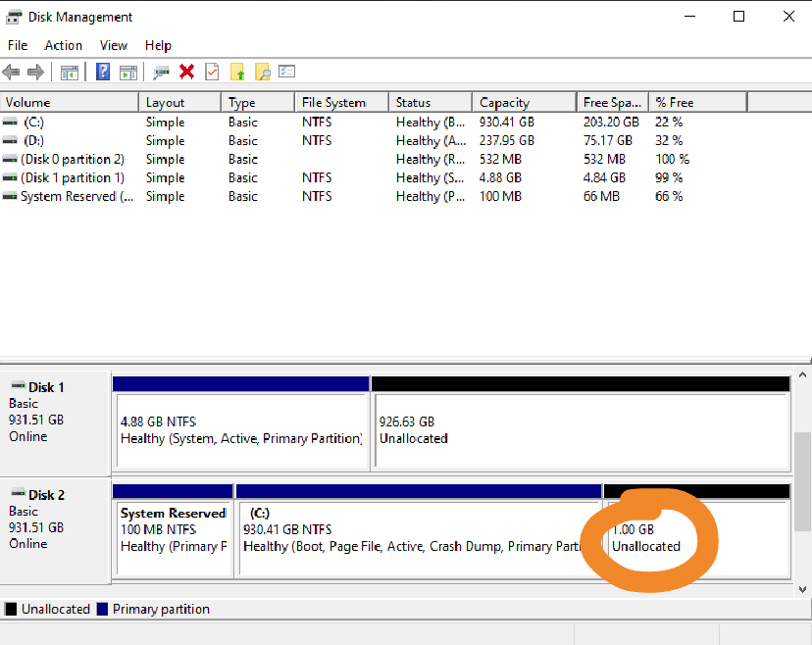Click the Healthy (B... status cell for C:
812x645 pixels.
431,123
